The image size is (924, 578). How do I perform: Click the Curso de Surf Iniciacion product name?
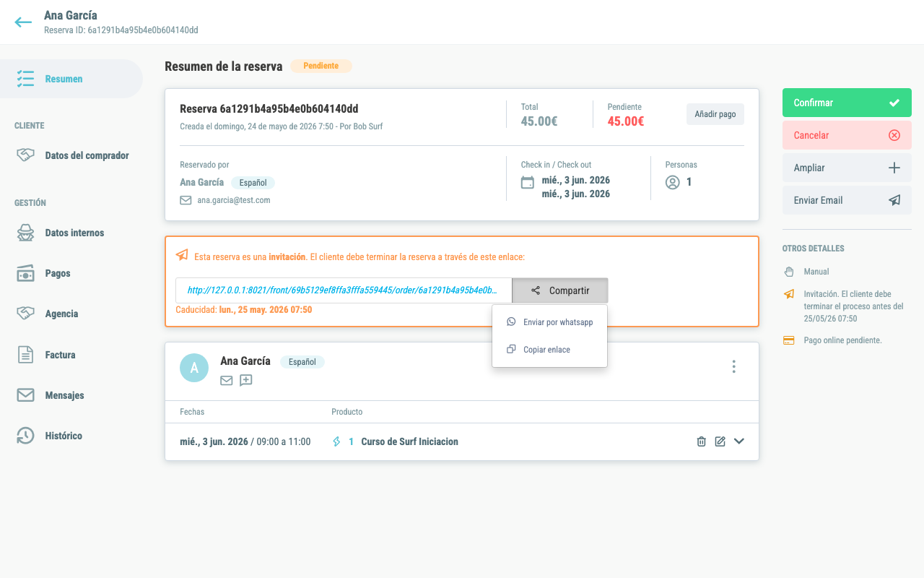tap(409, 441)
